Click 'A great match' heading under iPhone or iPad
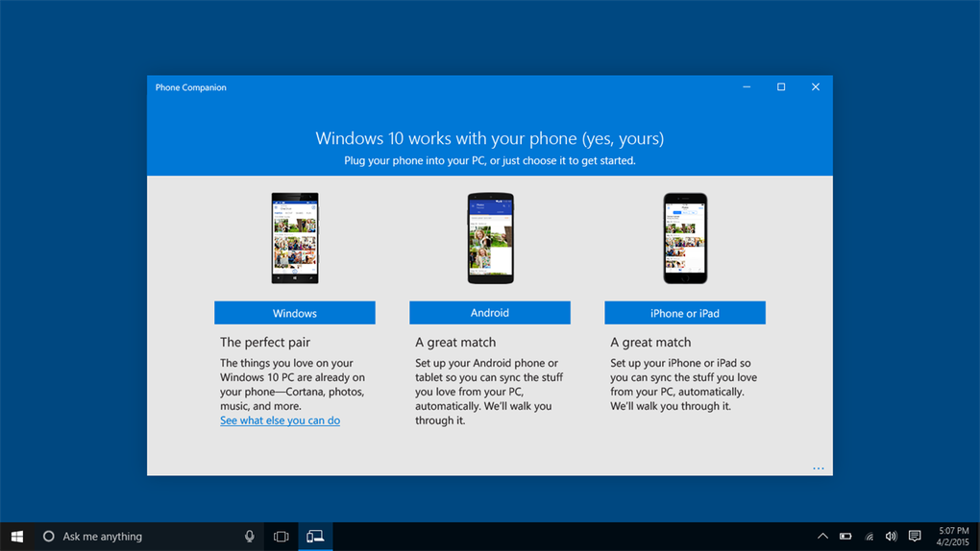The height and width of the screenshot is (551, 980). pos(650,343)
